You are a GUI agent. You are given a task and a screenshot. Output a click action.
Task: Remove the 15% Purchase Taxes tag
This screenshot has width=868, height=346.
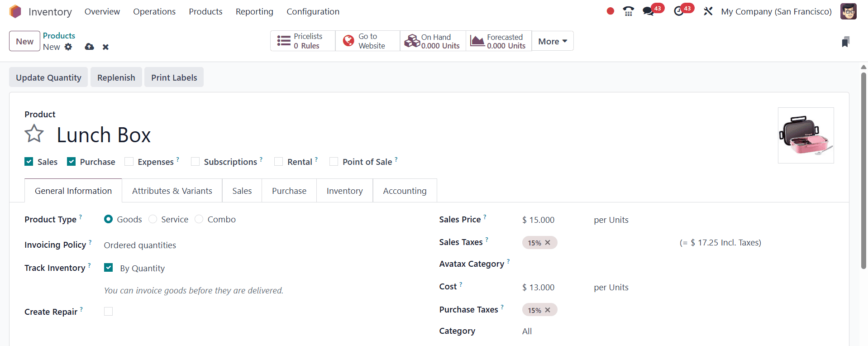coord(548,310)
